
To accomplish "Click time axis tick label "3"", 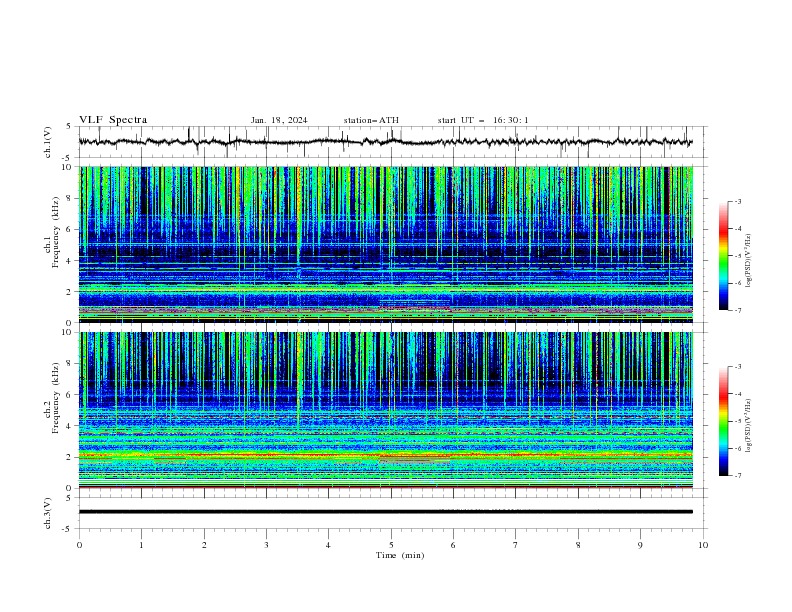I will click(266, 545).
